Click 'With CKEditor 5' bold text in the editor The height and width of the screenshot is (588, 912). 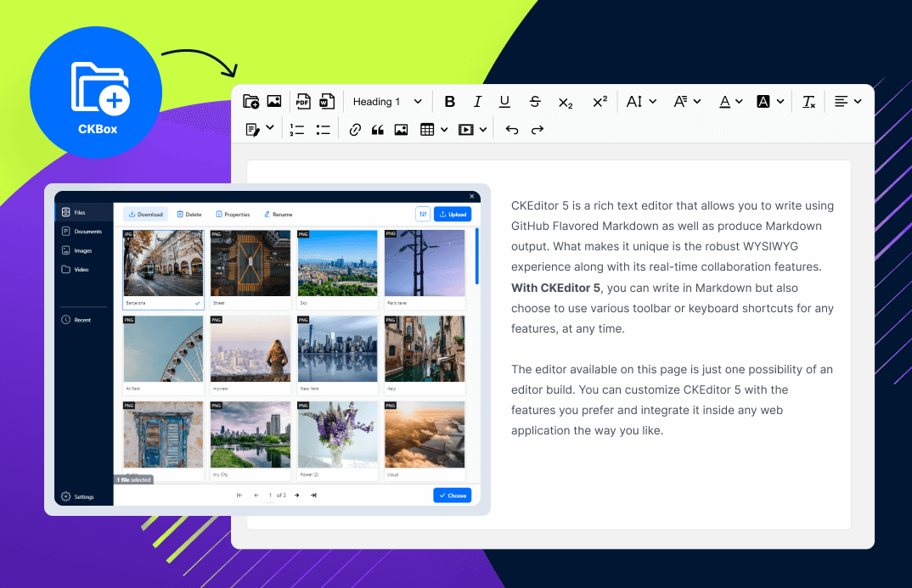tap(555, 288)
